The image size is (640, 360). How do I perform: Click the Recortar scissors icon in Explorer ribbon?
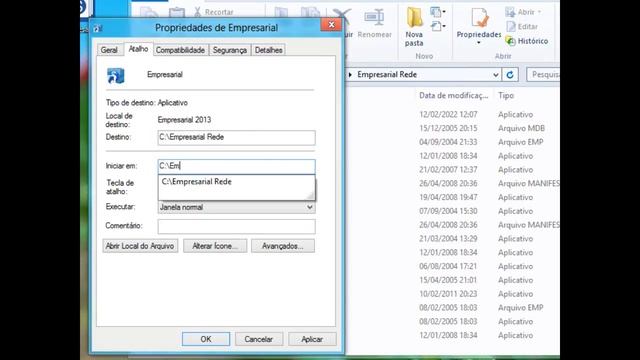(198, 12)
